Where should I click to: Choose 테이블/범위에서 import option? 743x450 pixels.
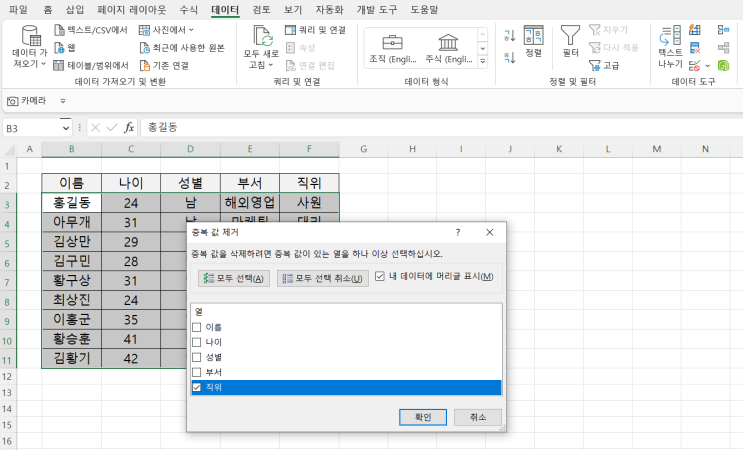(91, 65)
